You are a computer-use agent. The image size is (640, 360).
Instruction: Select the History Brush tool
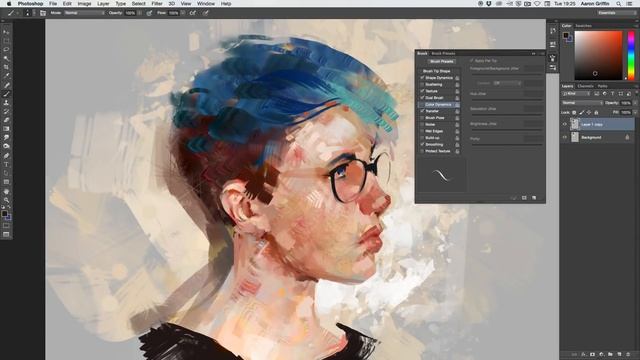point(6,111)
